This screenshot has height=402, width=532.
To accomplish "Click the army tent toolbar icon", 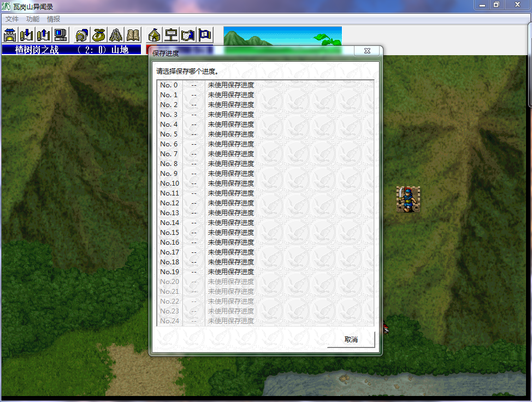I will click(155, 34).
